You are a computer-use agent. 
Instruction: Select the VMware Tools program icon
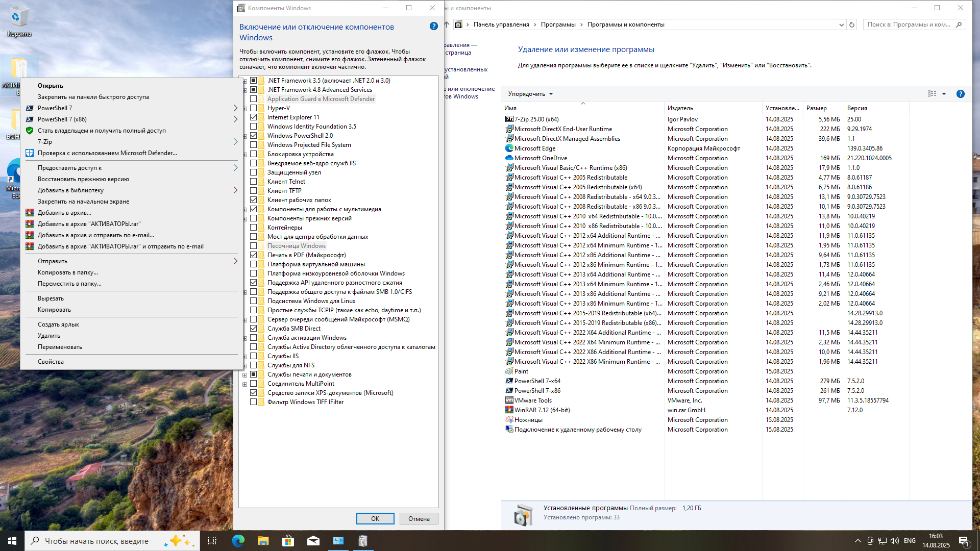point(509,400)
